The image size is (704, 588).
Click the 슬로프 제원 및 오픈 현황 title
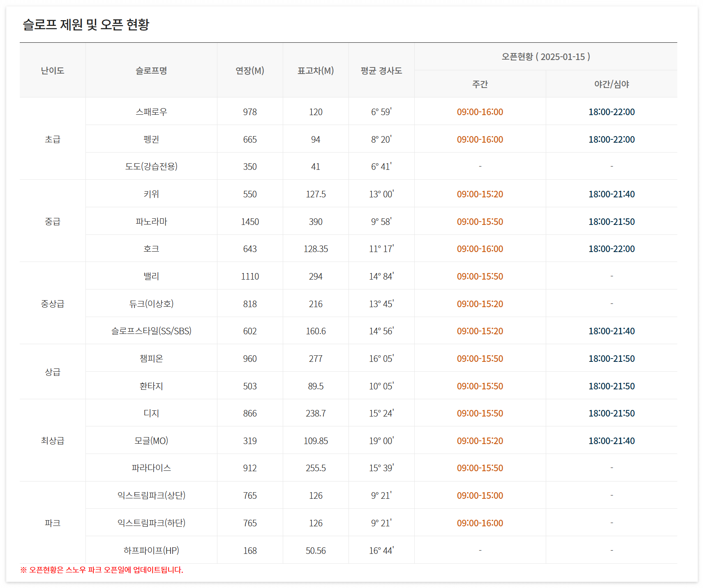[x=87, y=25]
